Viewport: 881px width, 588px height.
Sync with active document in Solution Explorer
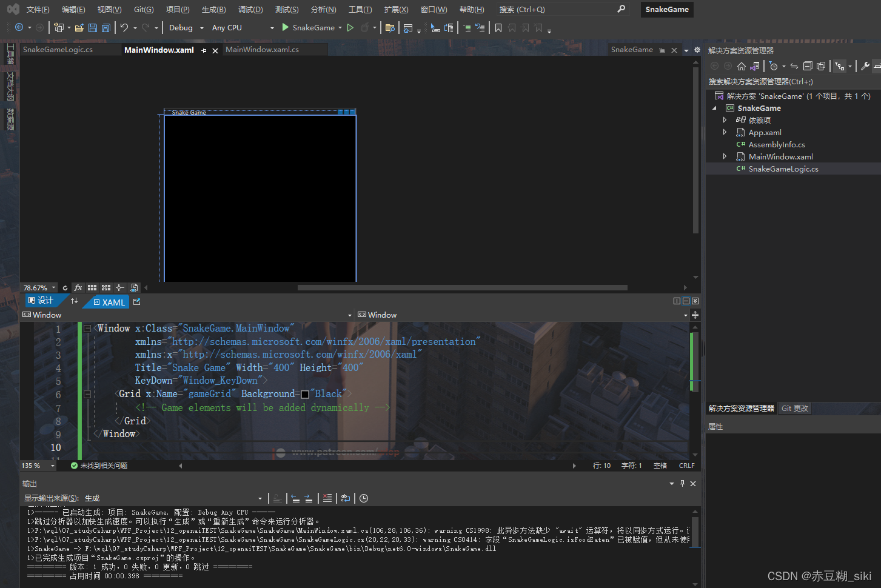(x=794, y=66)
